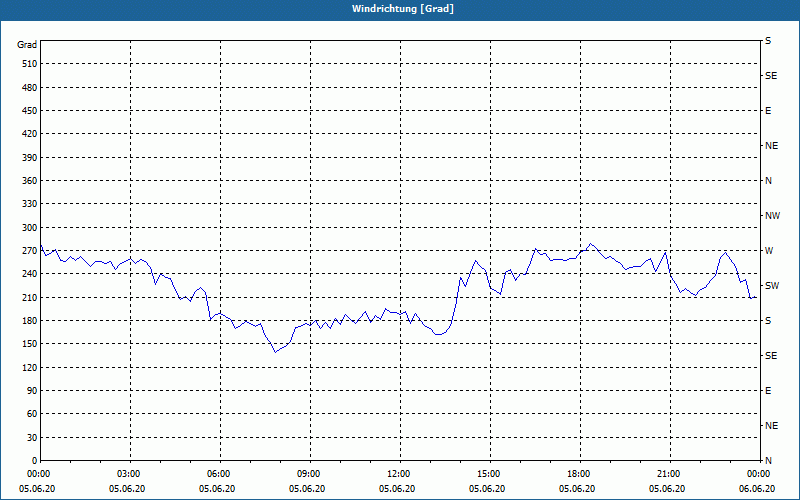
Task: Select the 270 y-axis value
Action: pyautogui.click(x=29, y=251)
